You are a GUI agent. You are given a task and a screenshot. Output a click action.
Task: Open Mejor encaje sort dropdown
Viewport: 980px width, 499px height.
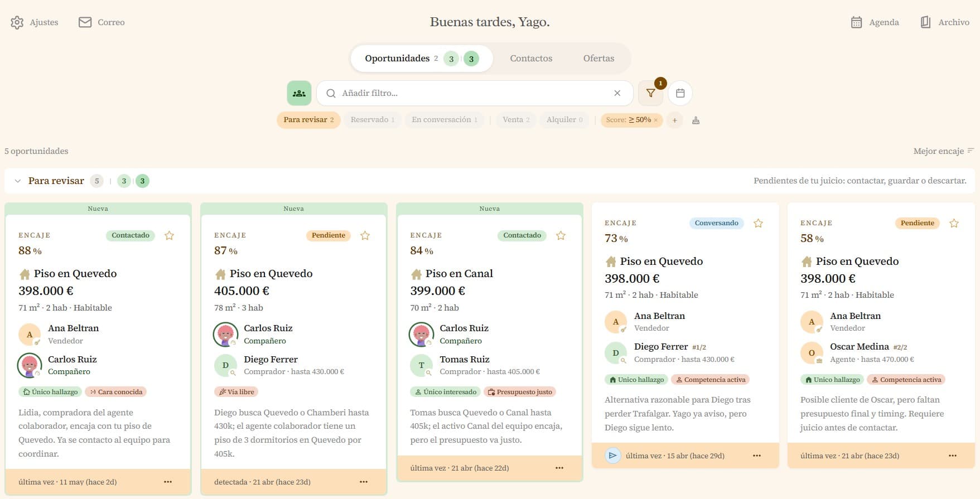coord(943,151)
